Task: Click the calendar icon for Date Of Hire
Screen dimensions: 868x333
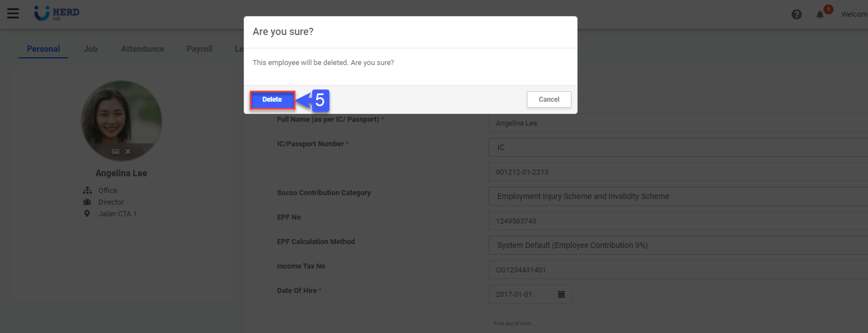Action: point(561,294)
